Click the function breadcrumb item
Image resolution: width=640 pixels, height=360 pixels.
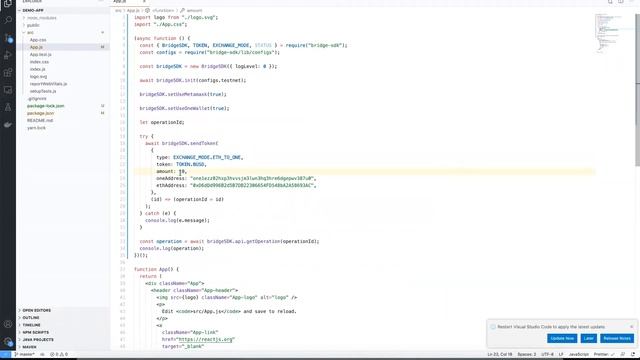tap(159, 10)
